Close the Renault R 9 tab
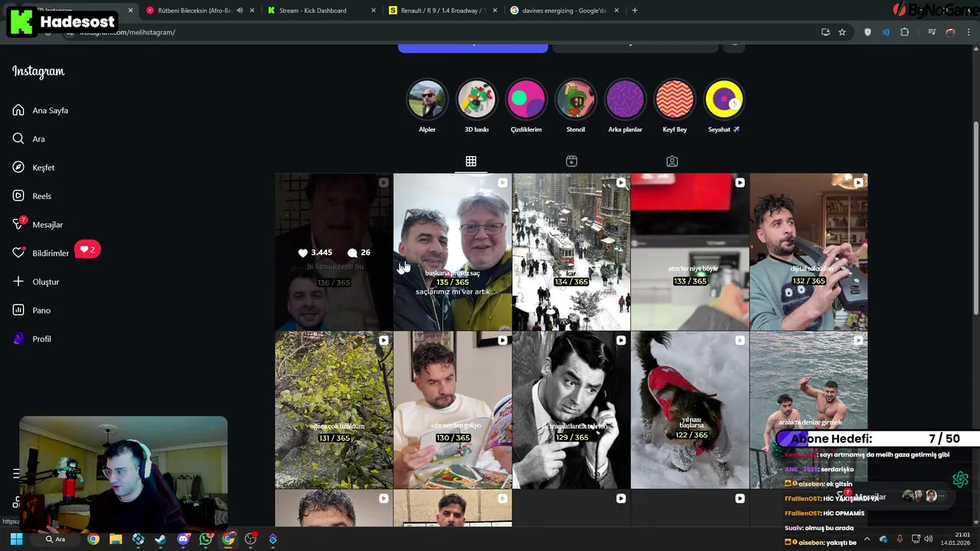980x551 pixels. coord(495,11)
